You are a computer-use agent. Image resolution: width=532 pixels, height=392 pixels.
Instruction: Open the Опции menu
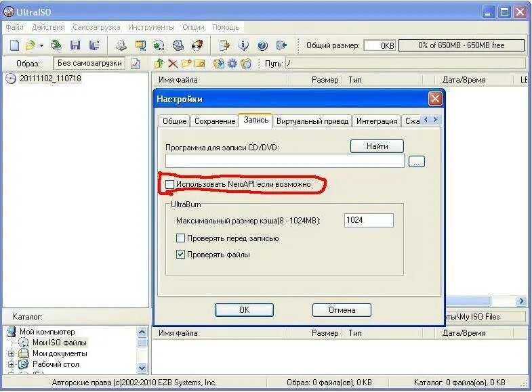[193, 27]
